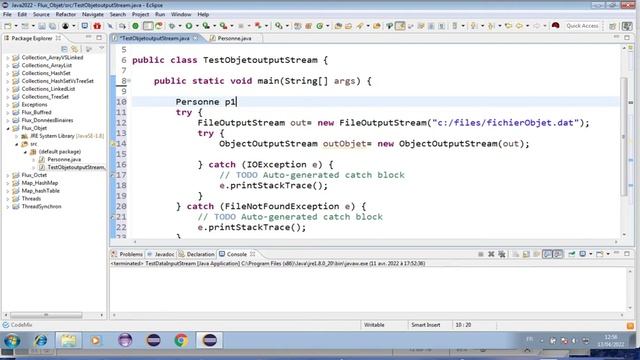Viewport: 640px width, 360px height.
Task: Click Link with Editor icon in Package Explorer
Action: 75,49
